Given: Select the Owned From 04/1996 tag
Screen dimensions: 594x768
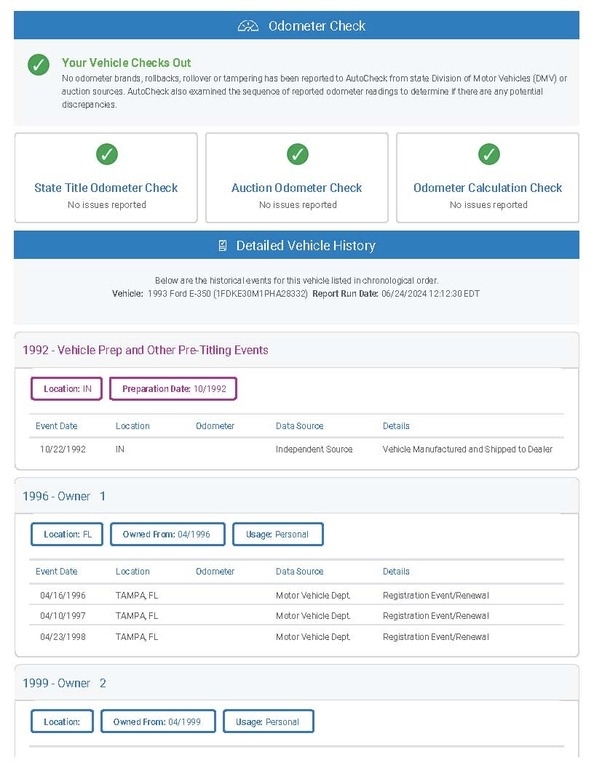Looking at the screenshot, I should click(167, 534).
